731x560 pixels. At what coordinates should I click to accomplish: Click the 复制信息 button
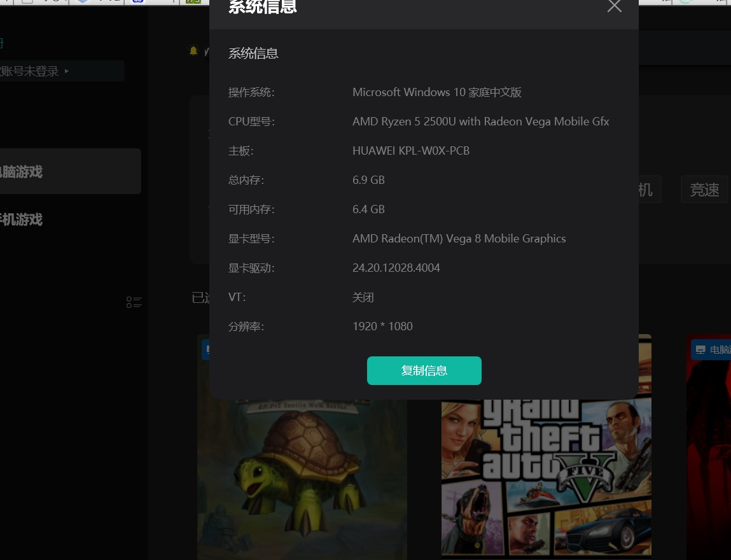[424, 371]
